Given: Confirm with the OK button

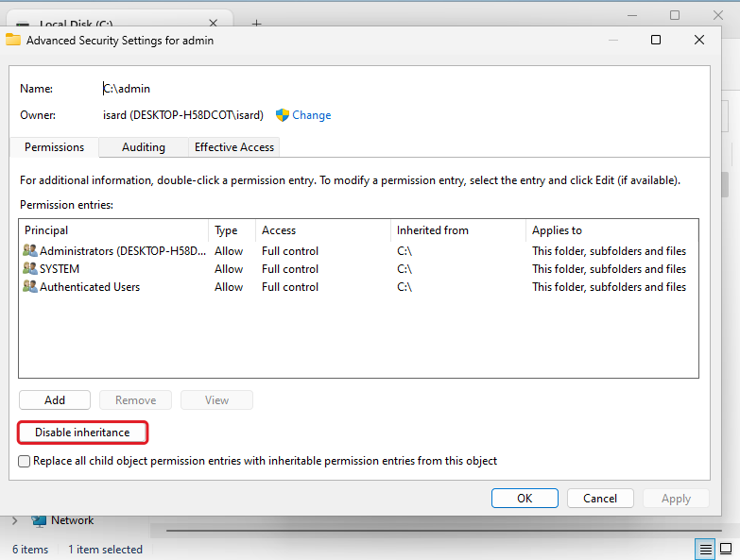Looking at the screenshot, I should point(525,499).
